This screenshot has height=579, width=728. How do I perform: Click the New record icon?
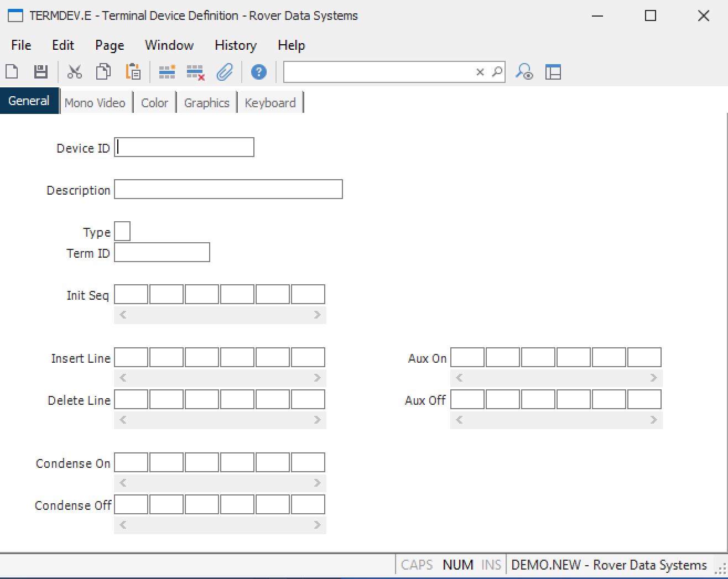[x=12, y=72]
